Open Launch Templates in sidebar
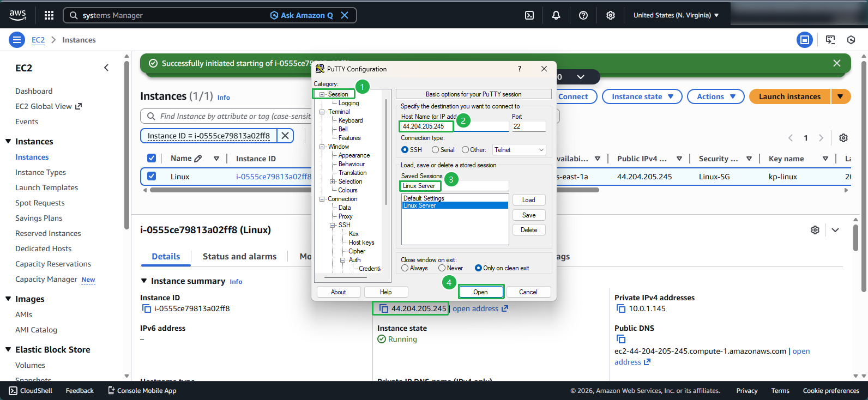868x400 pixels. [x=46, y=187]
